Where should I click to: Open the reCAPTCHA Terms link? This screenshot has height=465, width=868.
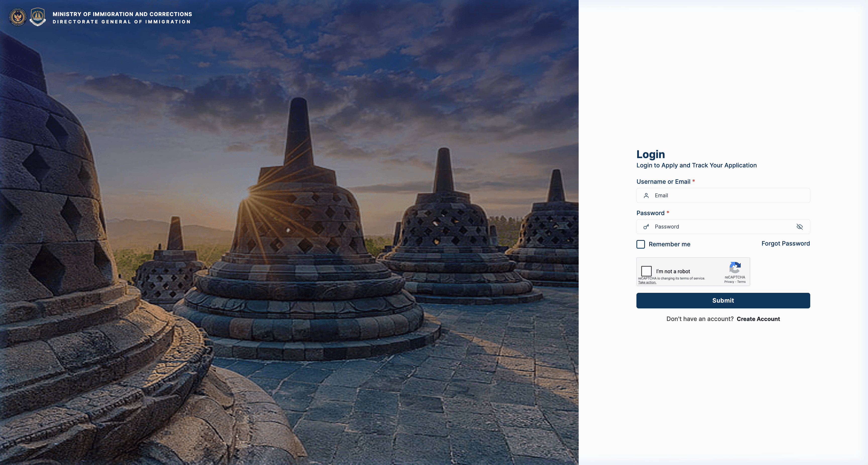pos(741,282)
